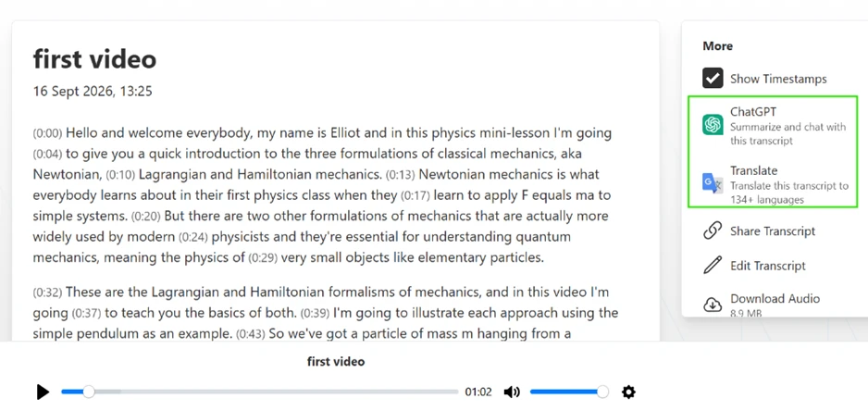Select Translate this transcript option
Image resolution: width=868 pixels, height=411 pixels.
(x=773, y=183)
